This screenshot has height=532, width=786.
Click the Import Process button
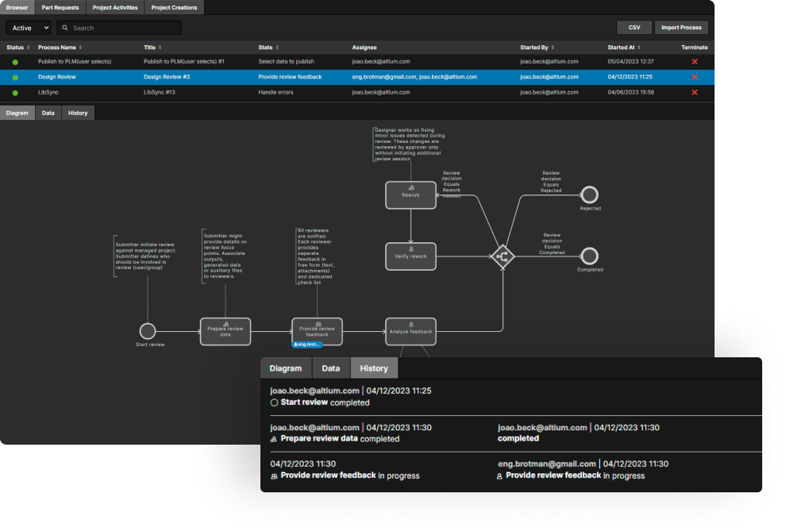click(x=680, y=26)
